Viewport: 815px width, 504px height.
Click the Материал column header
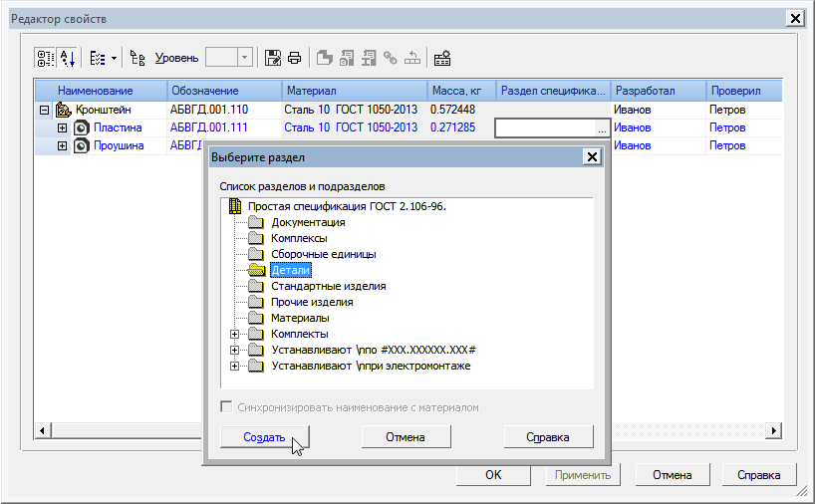click(x=354, y=91)
